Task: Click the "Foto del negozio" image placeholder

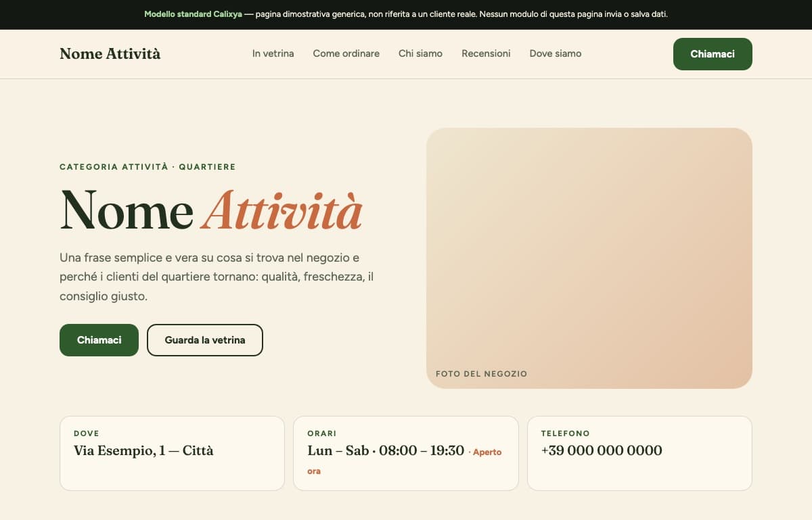Action: point(589,258)
